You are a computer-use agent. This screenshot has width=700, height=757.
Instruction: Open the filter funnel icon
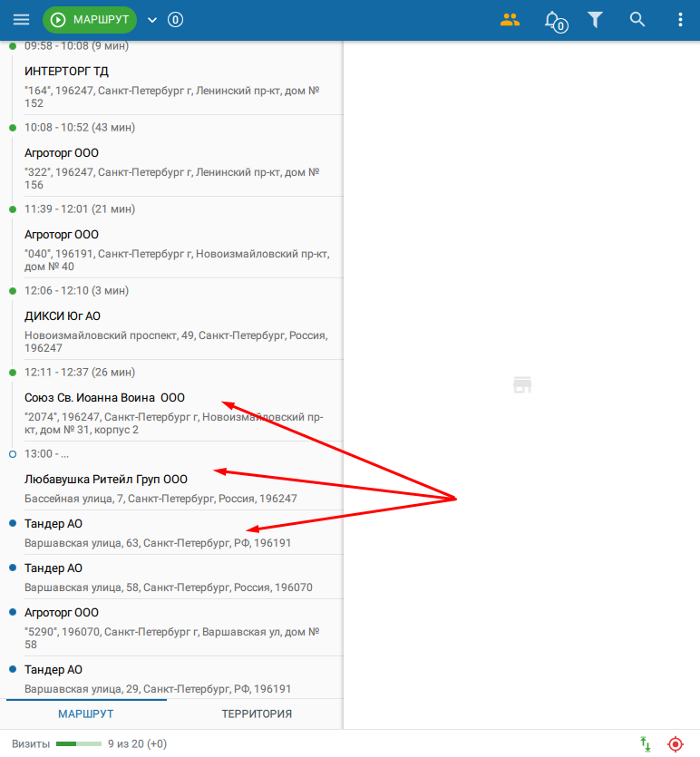595,20
